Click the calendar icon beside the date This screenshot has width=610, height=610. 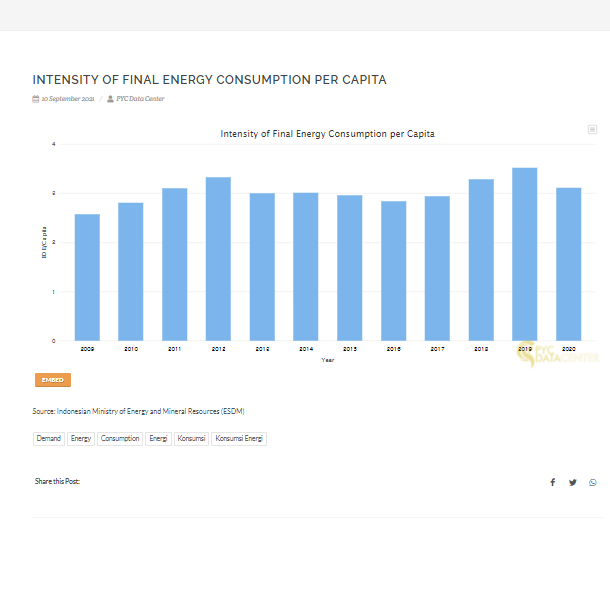pyautogui.click(x=35, y=99)
